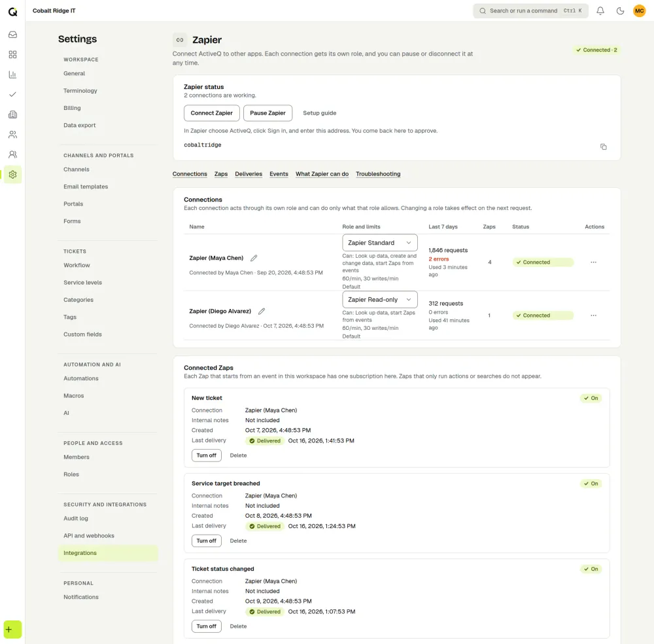This screenshot has height=644, width=654.
Task: Open Data export settings
Action: tap(108, 125)
